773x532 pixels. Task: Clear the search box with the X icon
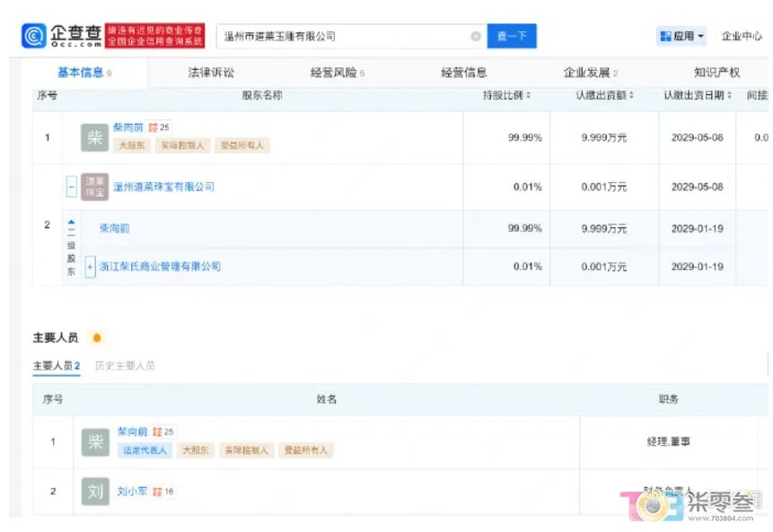click(476, 37)
